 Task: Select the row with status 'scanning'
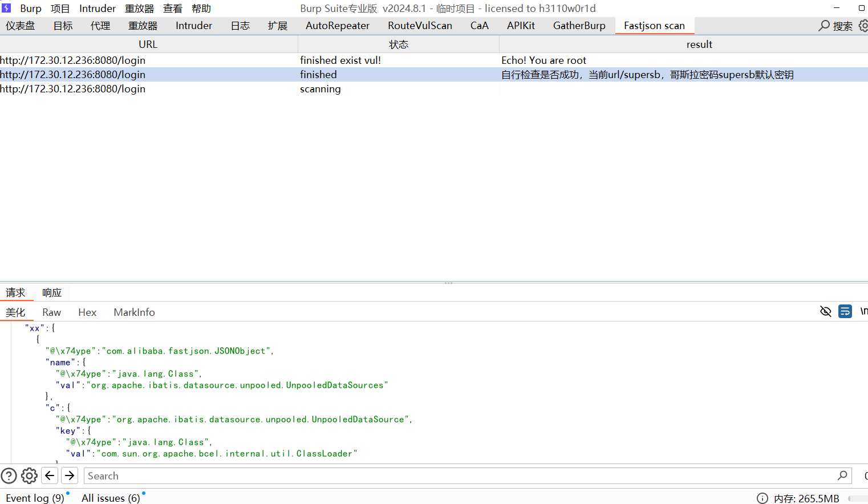point(434,89)
